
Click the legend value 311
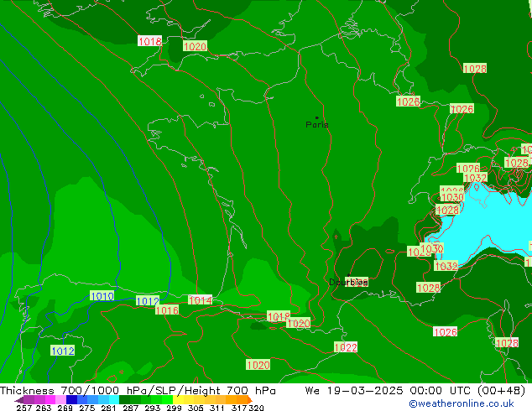pyautogui.click(x=217, y=408)
